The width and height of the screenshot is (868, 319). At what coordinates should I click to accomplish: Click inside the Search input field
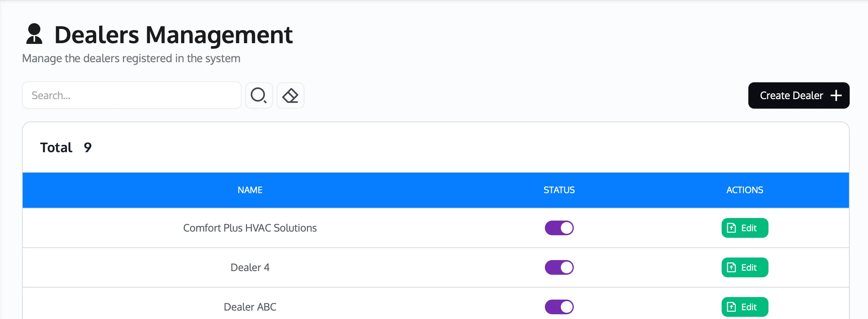[132, 95]
